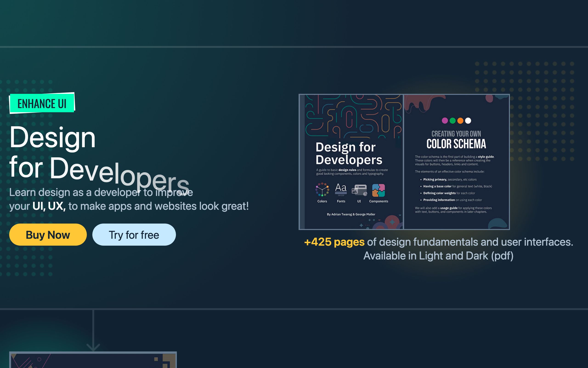Click the 'CREATING YOUR OWN' heading on page
588x368 pixels.
[x=456, y=134]
